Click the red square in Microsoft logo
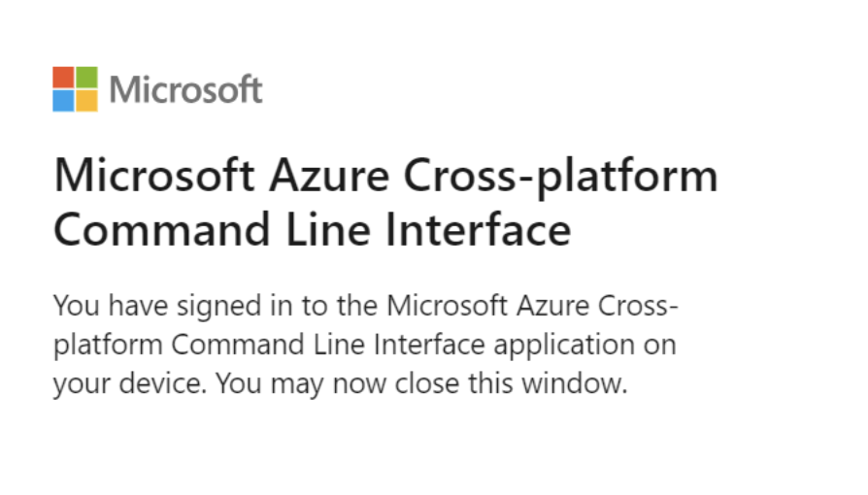This screenshot has width=868, height=495. click(63, 78)
